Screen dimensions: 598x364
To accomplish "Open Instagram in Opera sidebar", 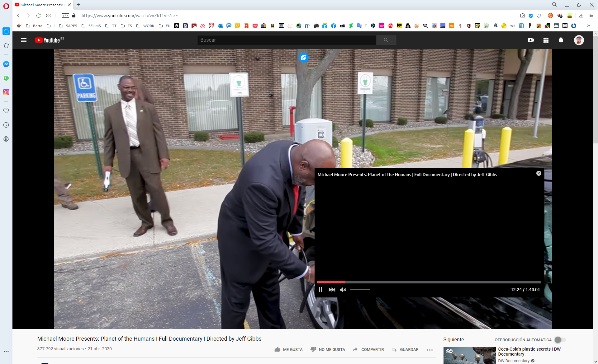I will tap(6, 92).
